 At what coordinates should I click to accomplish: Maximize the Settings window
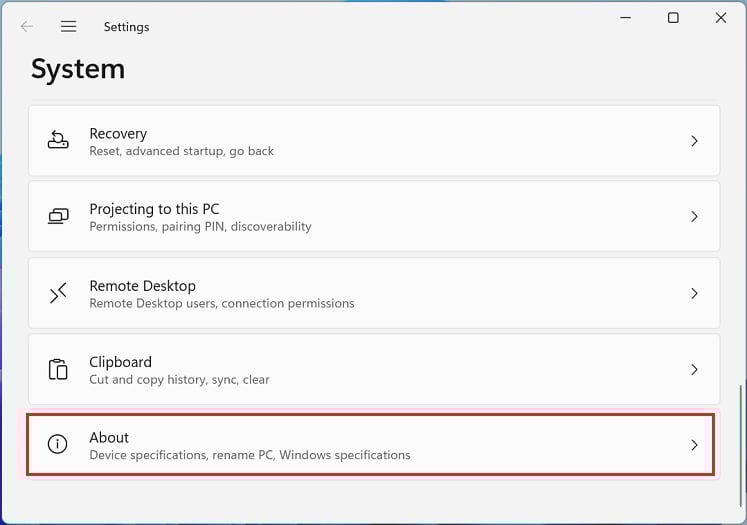pyautogui.click(x=673, y=18)
